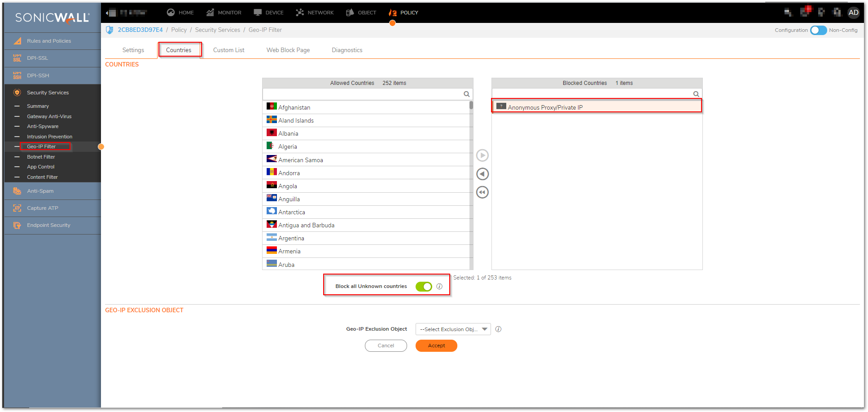
Task: Select Afghanistan in Allowed Countries
Action: click(x=366, y=107)
